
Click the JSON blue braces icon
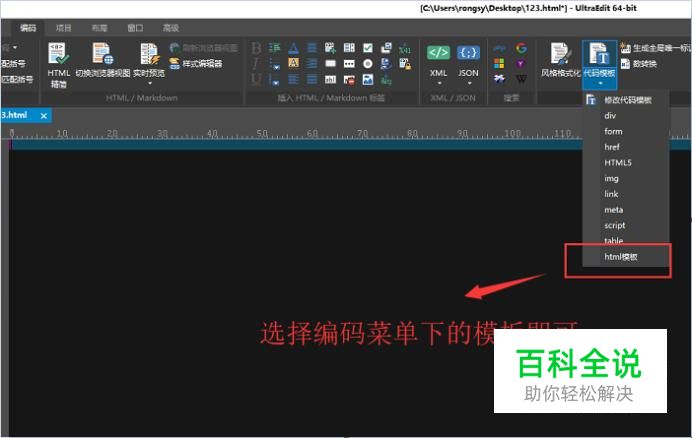point(468,53)
